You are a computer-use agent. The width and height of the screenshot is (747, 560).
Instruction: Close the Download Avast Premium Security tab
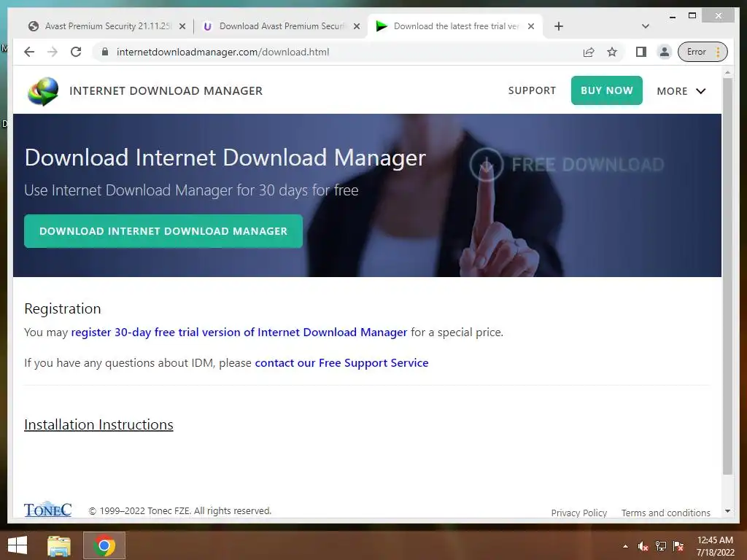pos(356,27)
